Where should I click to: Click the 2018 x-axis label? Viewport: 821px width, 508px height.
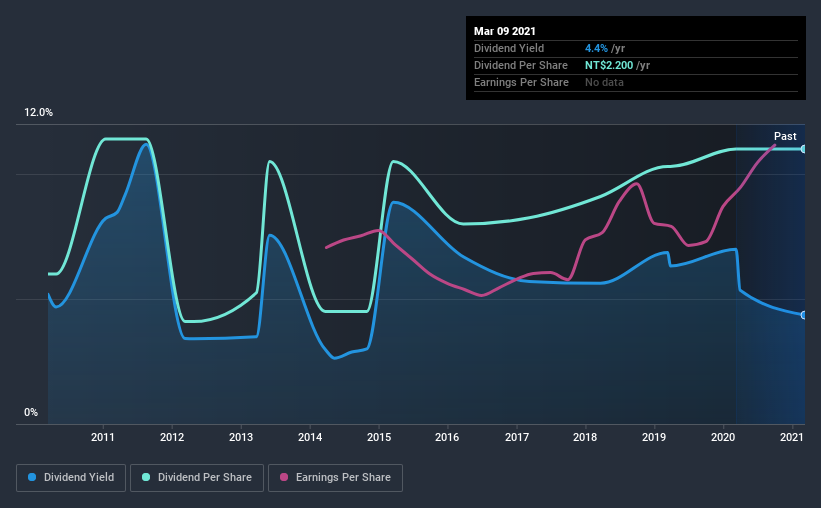tap(585, 437)
